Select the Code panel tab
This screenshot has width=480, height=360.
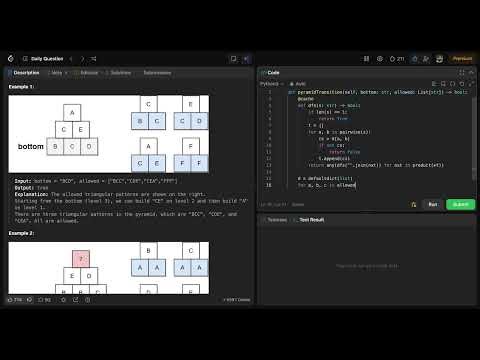[271, 73]
